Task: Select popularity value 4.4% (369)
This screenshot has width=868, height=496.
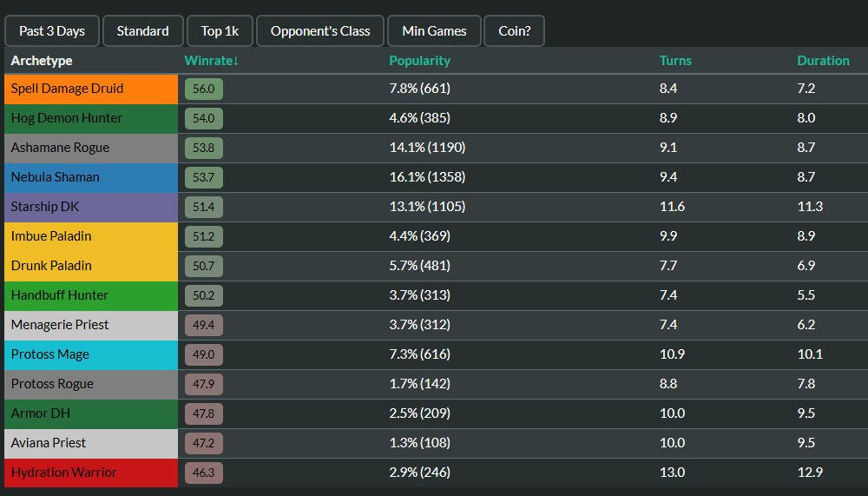Action: (419, 236)
